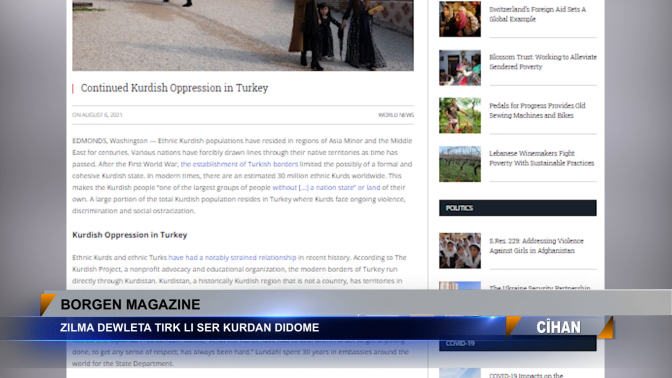
Task: Open 'S.Res. 229: Addressing Violence Against Girls'
Action: tap(536, 246)
